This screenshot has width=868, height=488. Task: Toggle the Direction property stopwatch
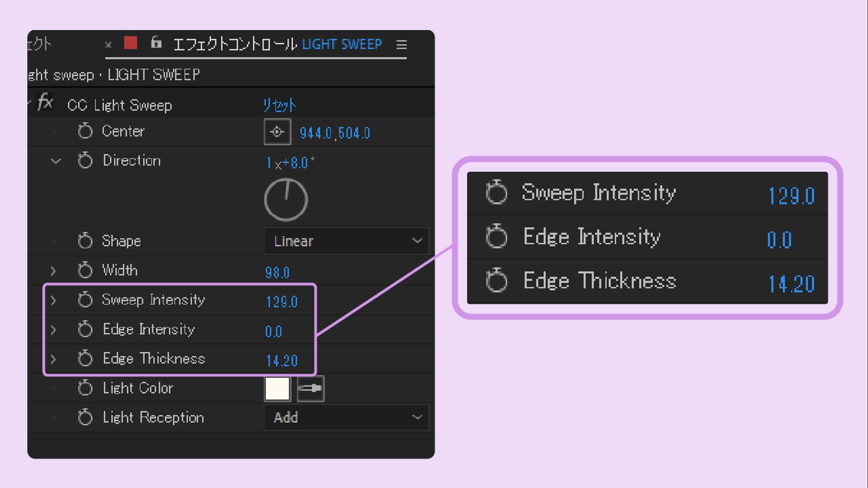point(85,161)
